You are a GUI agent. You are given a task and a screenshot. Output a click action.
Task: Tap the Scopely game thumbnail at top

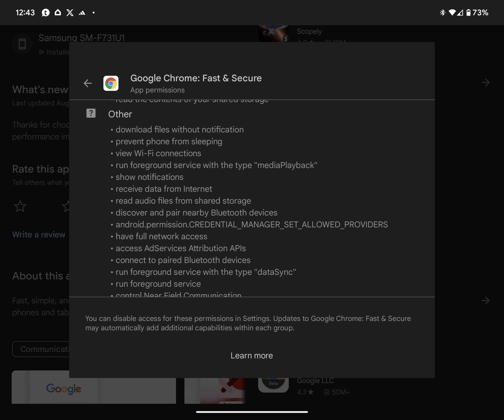(x=273, y=33)
